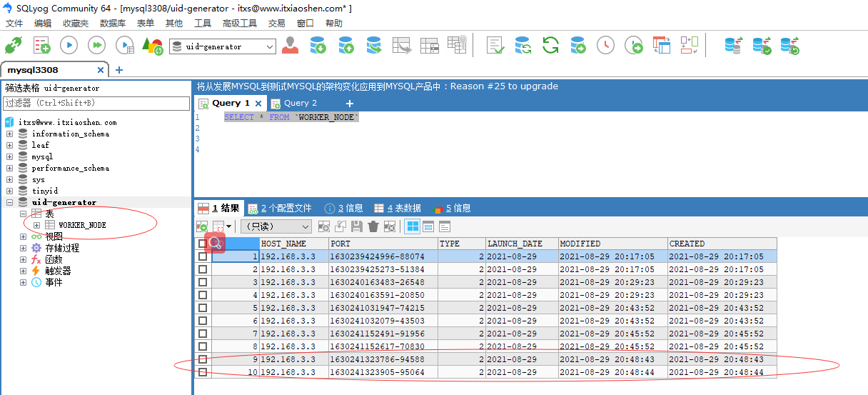
Task: Select the 存储过程 tree item
Action: pyautogui.click(x=62, y=248)
